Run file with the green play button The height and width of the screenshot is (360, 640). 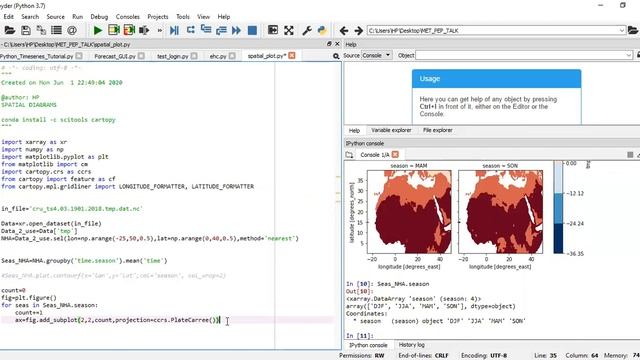point(98,30)
